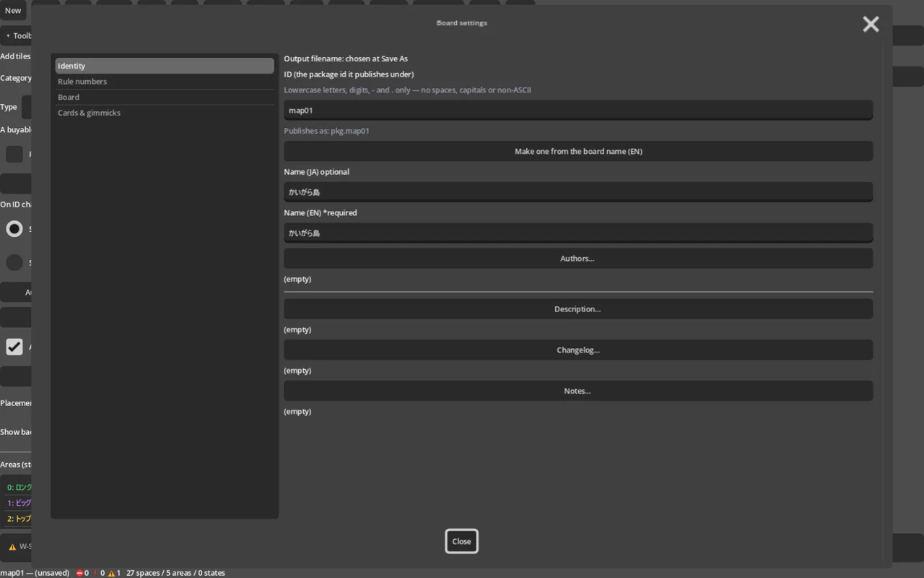Screen dimensions: 924x578
Task: Click the Name (EN) required input field
Action: point(578,233)
